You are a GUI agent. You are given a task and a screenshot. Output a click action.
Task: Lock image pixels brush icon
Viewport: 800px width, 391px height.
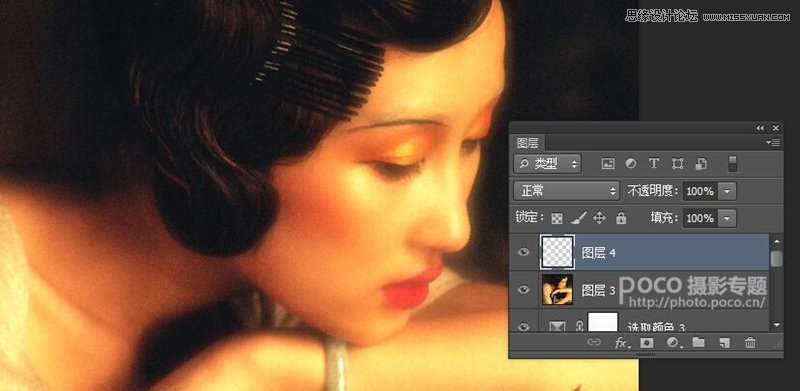578,218
